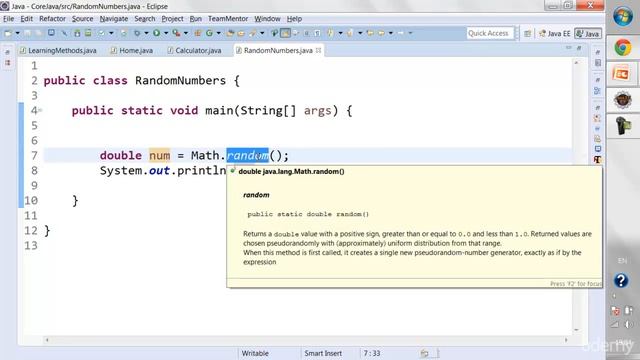The height and width of the screenshot is (360, 640).
Task: Open the New Java Class dropdown arrow
Action: pyautogui.click(x=218, y=33)
